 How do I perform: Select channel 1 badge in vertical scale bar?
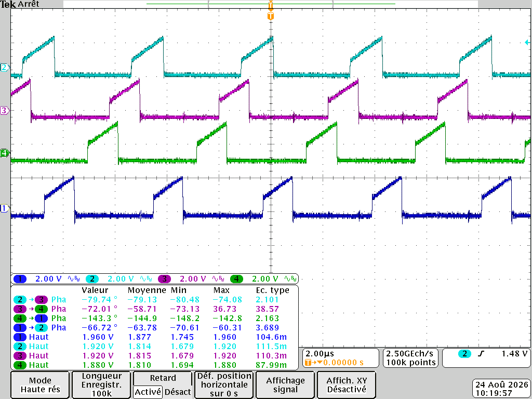click(x=20, y=279)
